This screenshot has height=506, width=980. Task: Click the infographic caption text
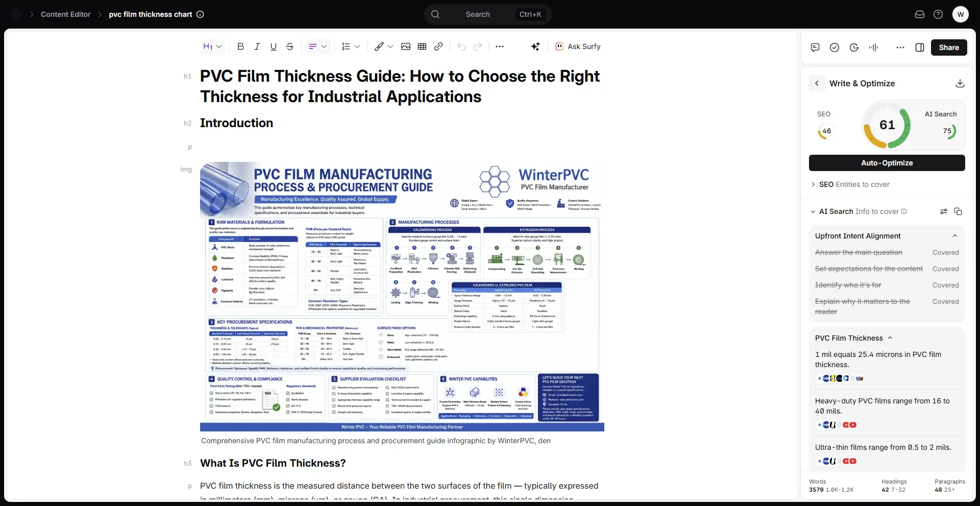(x=376, y=441)
